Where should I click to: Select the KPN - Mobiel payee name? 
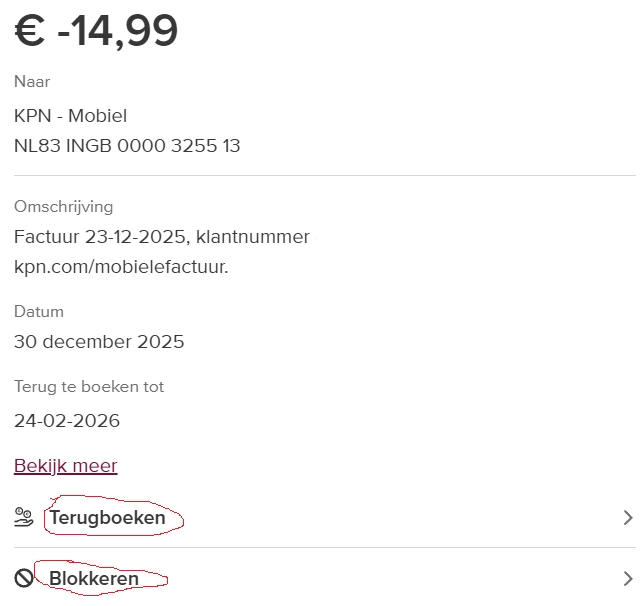70,116
